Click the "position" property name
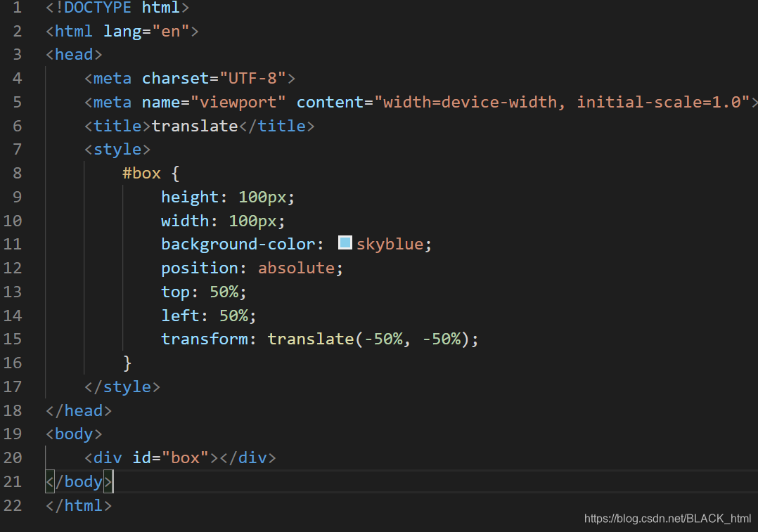 click(x=200, y=268)
